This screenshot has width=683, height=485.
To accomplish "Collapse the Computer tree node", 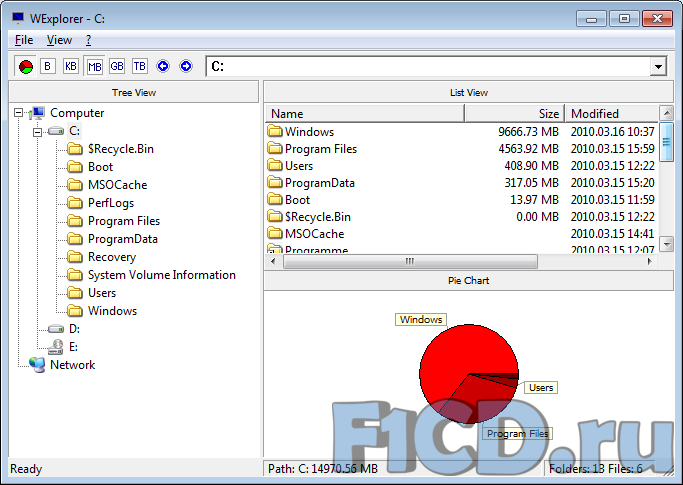I will pyautogui.click(x=18, y=113).
